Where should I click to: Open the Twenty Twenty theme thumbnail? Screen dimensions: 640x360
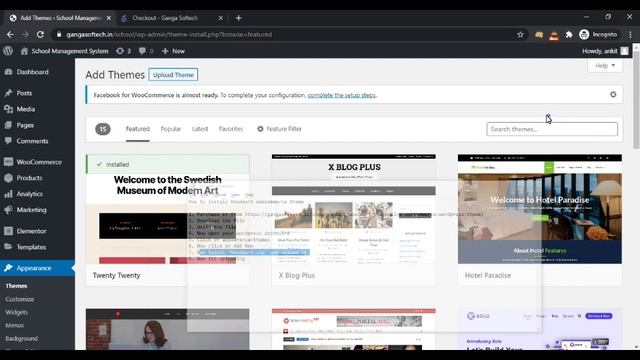[x=167, y=209]
